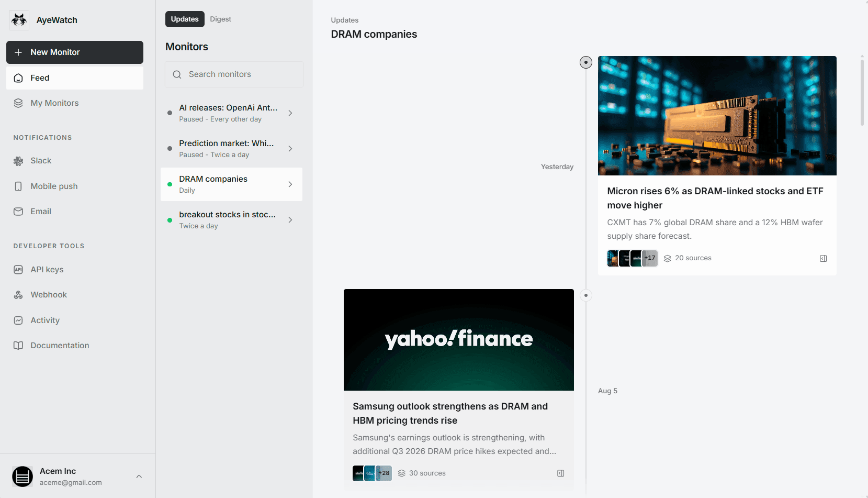The width and height of the screenshot is (868, 498).
Task: Click the +17 source thumbnails badge
Action: coord(650,258)
